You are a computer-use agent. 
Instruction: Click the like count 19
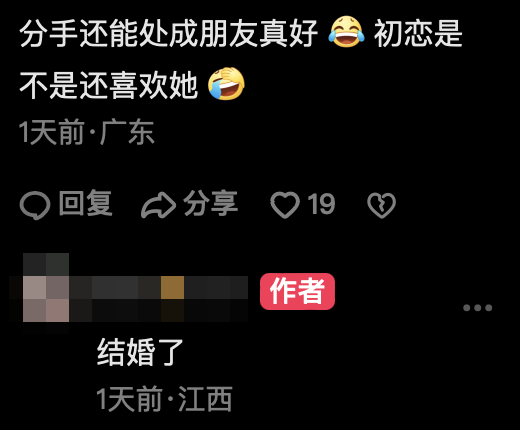tap(321, 204)
